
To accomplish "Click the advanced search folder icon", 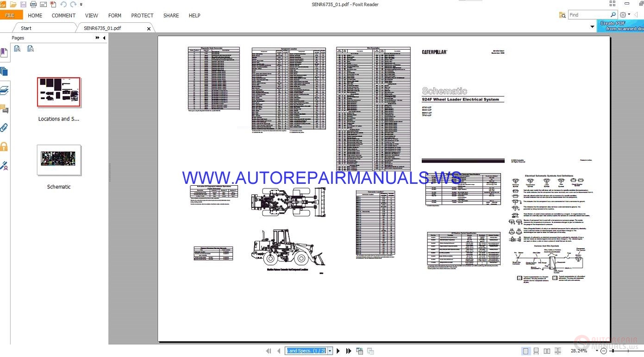I will point(563,15).
